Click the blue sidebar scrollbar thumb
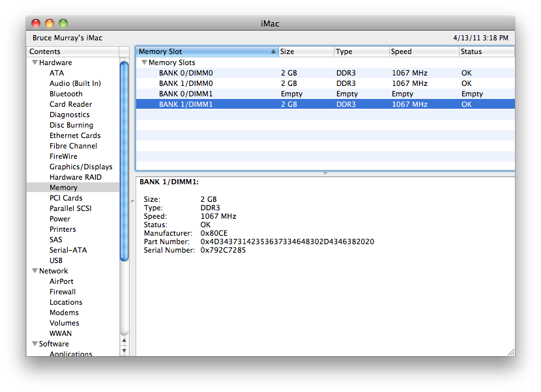 pyautogui.click(x=124, y=161)
